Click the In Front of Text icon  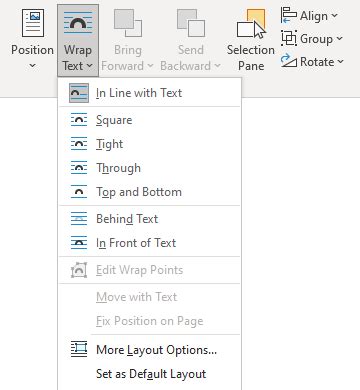[x=79, y=243]
